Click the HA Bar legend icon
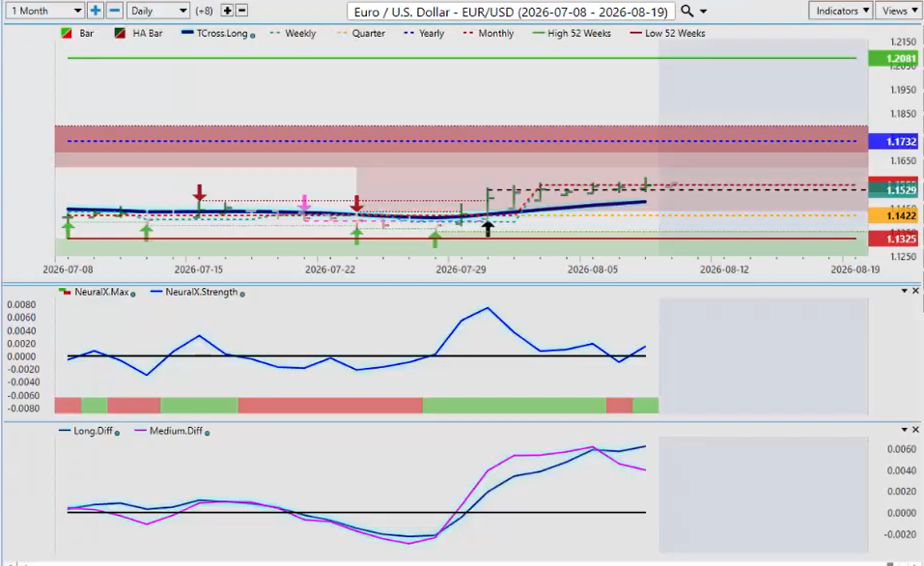The height and width of the screenshot is (566, 924). 120,34
